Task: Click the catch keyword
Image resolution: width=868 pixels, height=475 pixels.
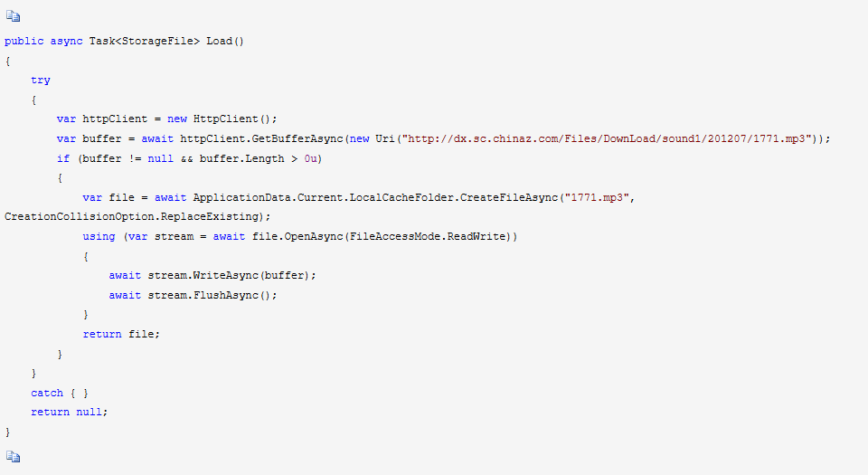Action: tap(47, 393)
